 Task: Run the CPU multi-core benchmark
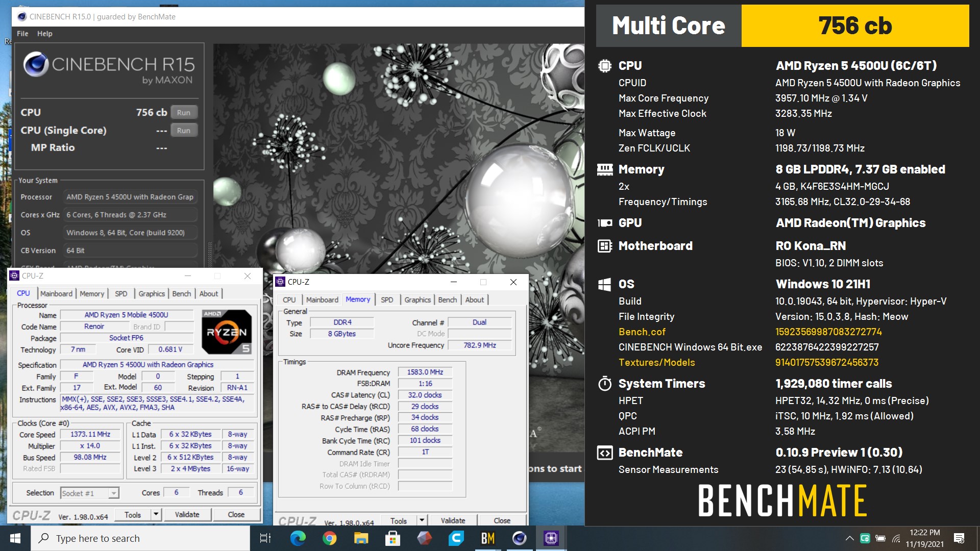coord(184,112)
